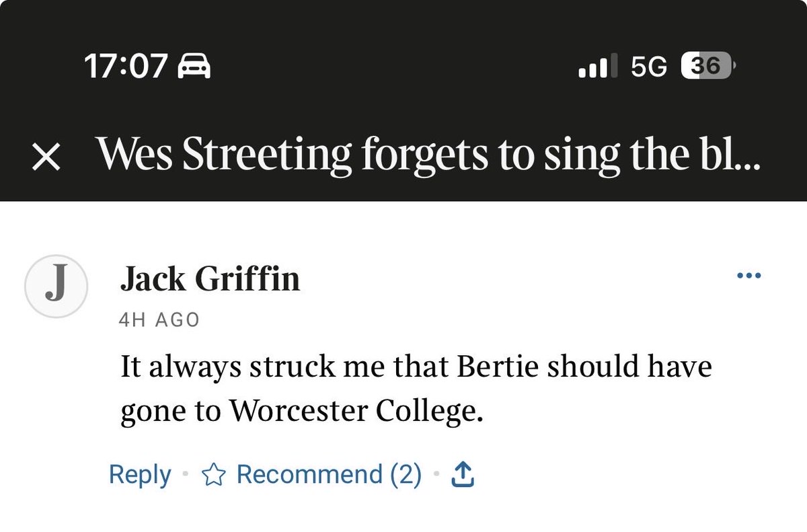Tap the 5G network indicator
This screenshot has width=807, height=532.
pos(649,66)
